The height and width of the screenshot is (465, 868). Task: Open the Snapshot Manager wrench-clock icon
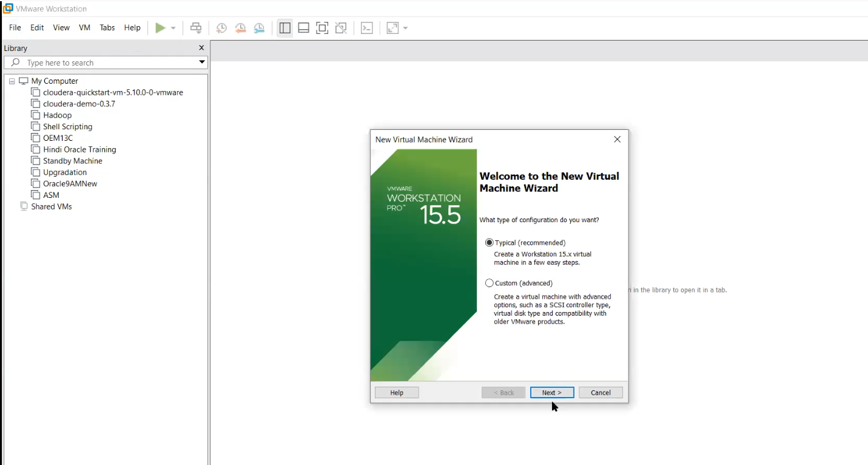(259, 28)
